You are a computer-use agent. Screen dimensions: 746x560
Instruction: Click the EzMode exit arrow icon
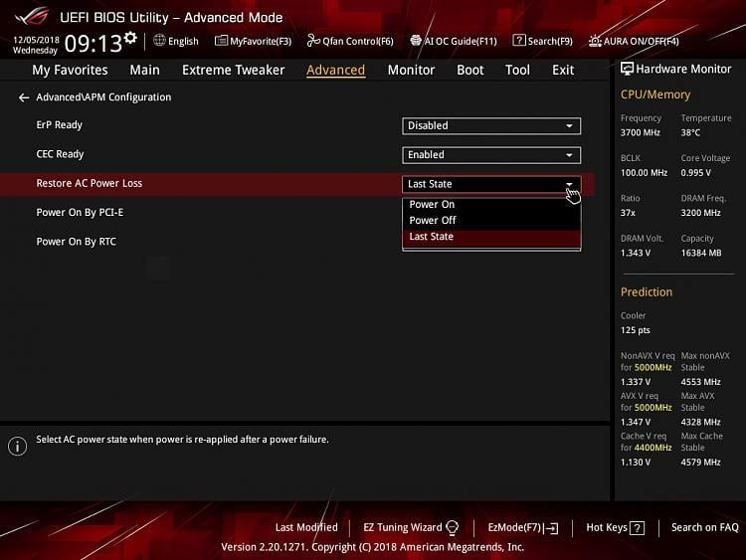click(x=551, y=528)
